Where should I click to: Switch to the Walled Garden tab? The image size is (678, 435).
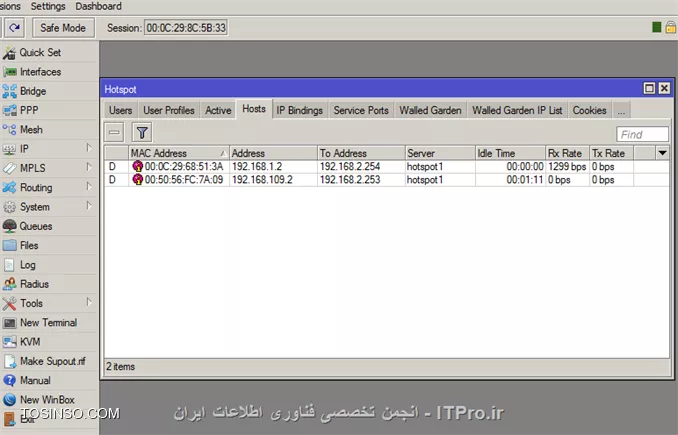pos(430,111)
